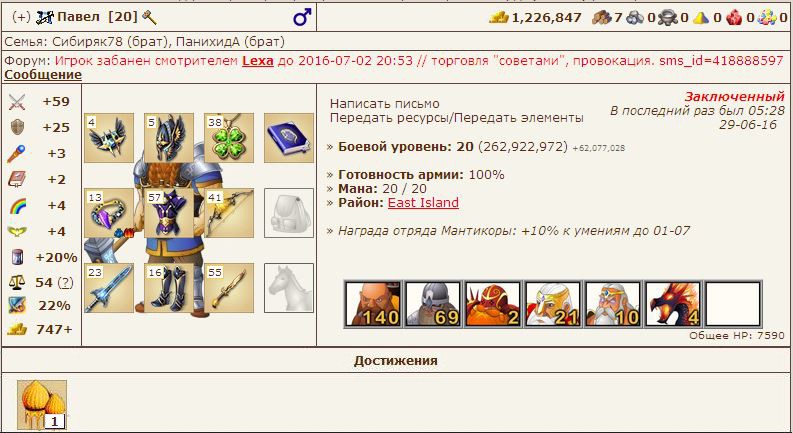Click Написать письмо
Viewport: 793px width, 433px height.
coord(384,104)
